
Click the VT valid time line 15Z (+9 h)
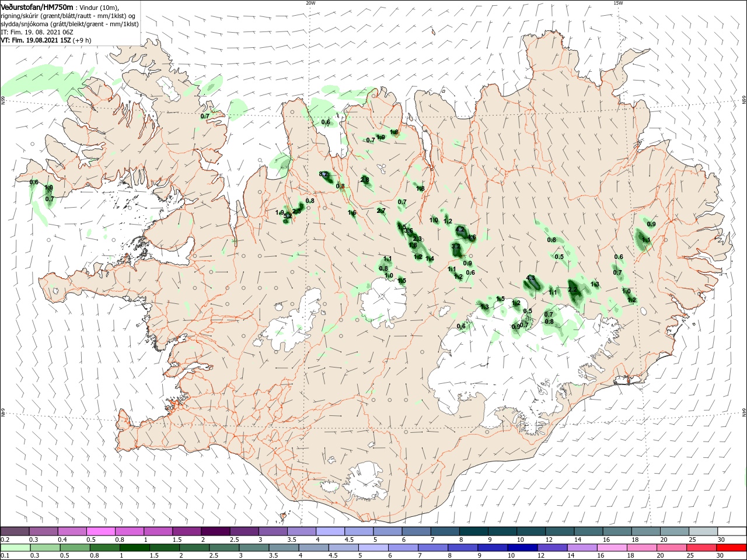(x=46, y=40)
